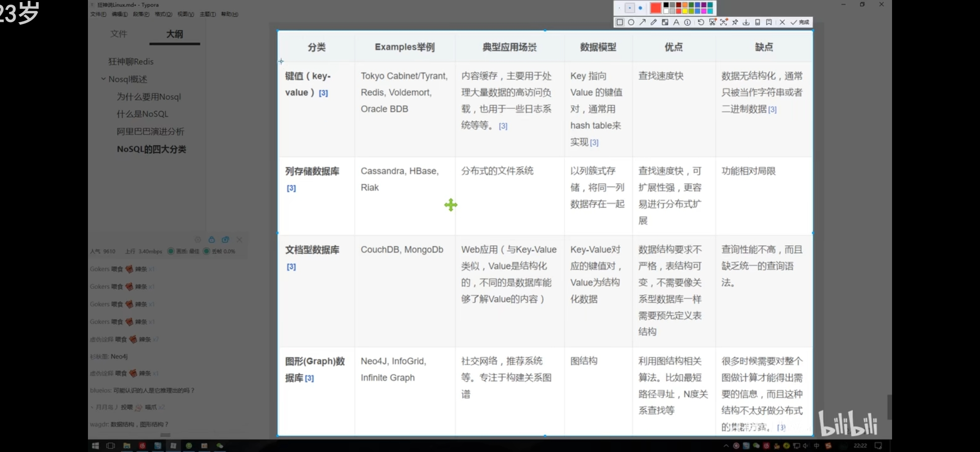Click the scissors capture icon
The height and width of the screenshot is (452, 980).
point(712,22)
